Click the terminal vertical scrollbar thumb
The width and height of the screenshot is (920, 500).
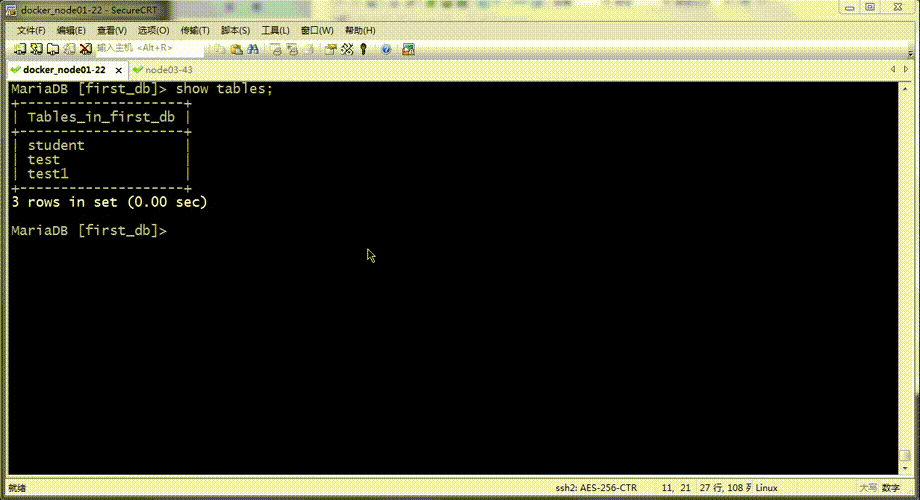(x=905, y=456)
